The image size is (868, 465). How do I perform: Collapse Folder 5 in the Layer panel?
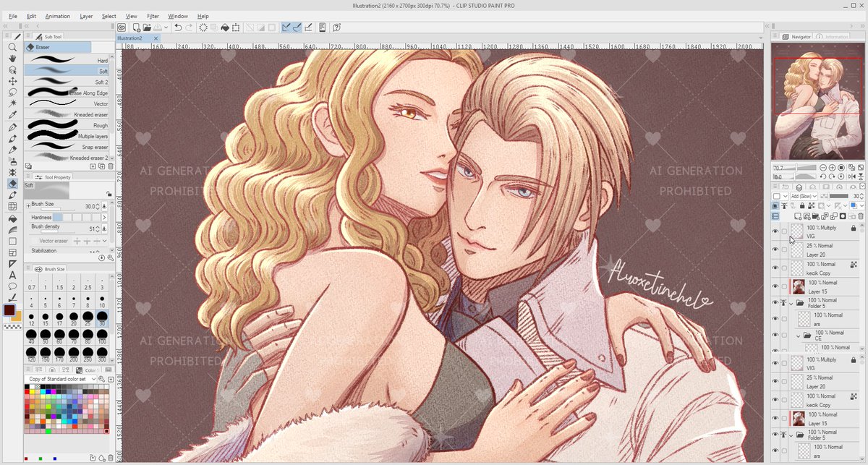pos(792,303)
